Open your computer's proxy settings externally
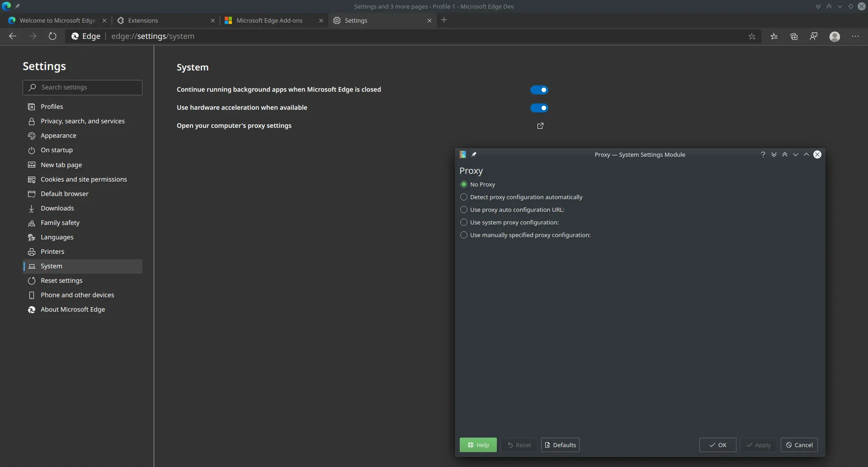 point(540,126)
